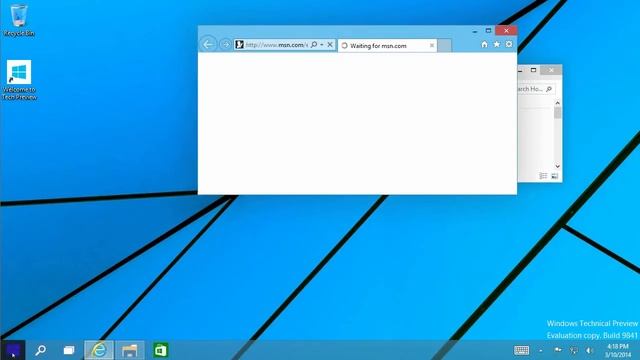Screen dimensions: 640x360
Task: Open the taskbar clock and date
Action: pos(618,351)
